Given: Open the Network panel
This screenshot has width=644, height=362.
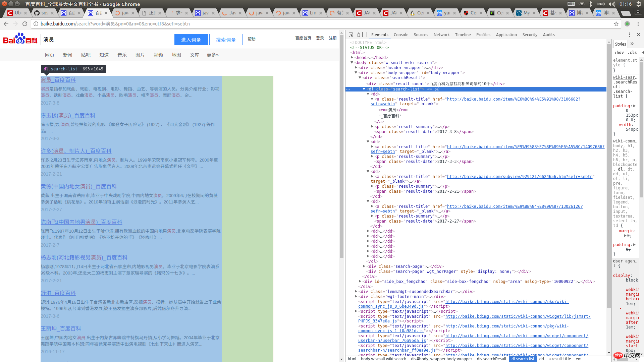Looking at the screenshot, I should tap(440, 35).
